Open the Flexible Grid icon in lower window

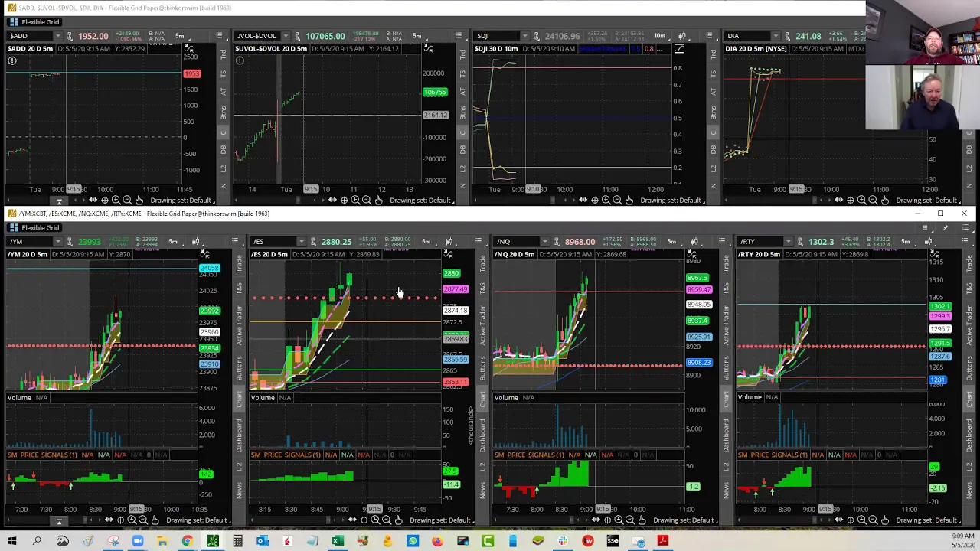click(x=13, y=228)
